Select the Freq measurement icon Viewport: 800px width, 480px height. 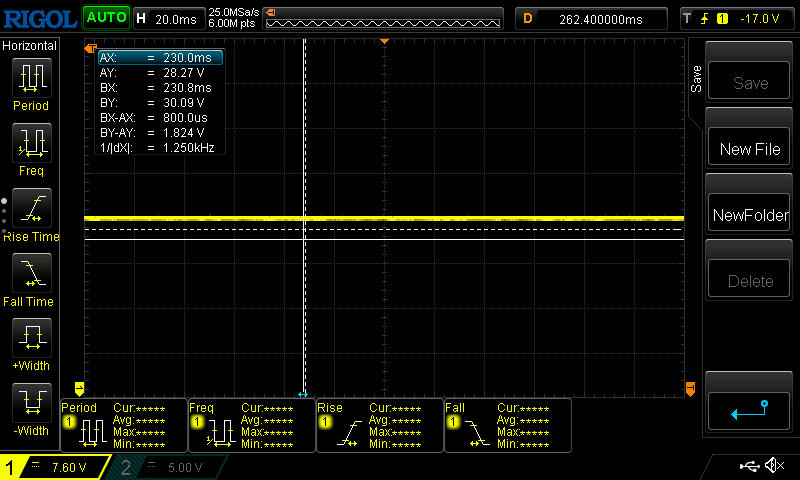(x=31, y=142)
